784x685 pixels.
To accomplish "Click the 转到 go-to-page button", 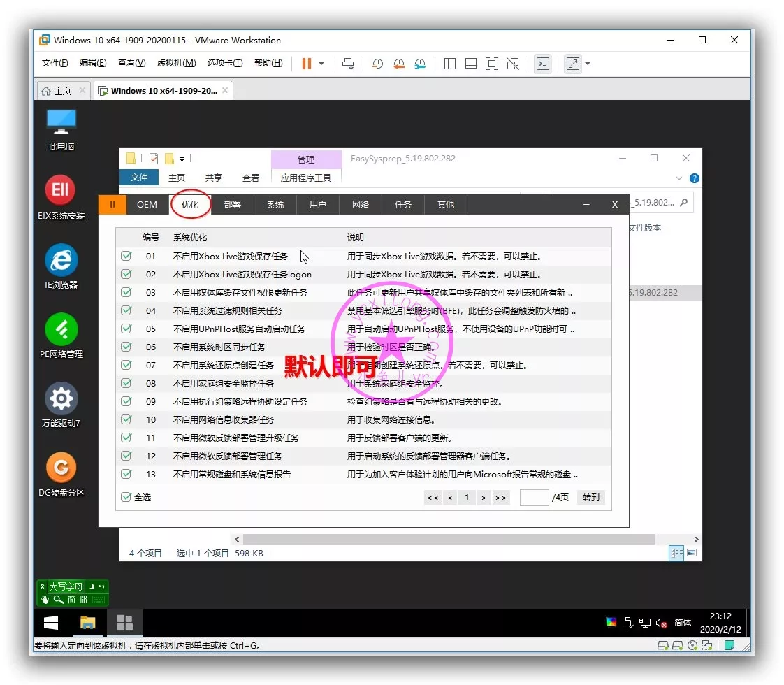I will tap(590, 498).
